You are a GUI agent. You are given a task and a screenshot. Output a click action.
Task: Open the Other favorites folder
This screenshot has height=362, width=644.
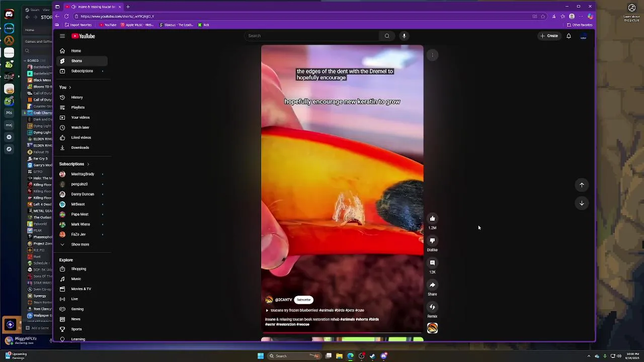[x=580, y=25]
